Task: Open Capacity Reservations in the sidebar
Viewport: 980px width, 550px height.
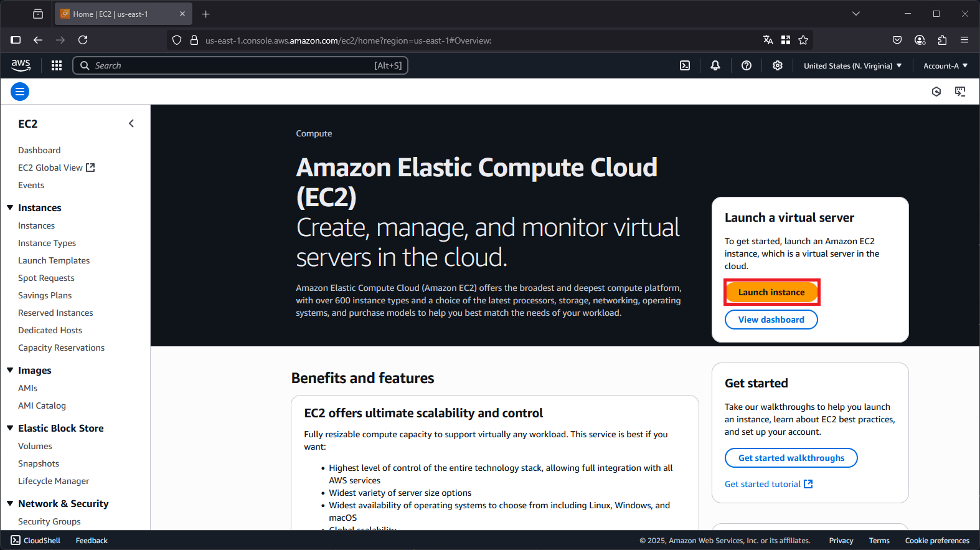Action: click(61, 348)
